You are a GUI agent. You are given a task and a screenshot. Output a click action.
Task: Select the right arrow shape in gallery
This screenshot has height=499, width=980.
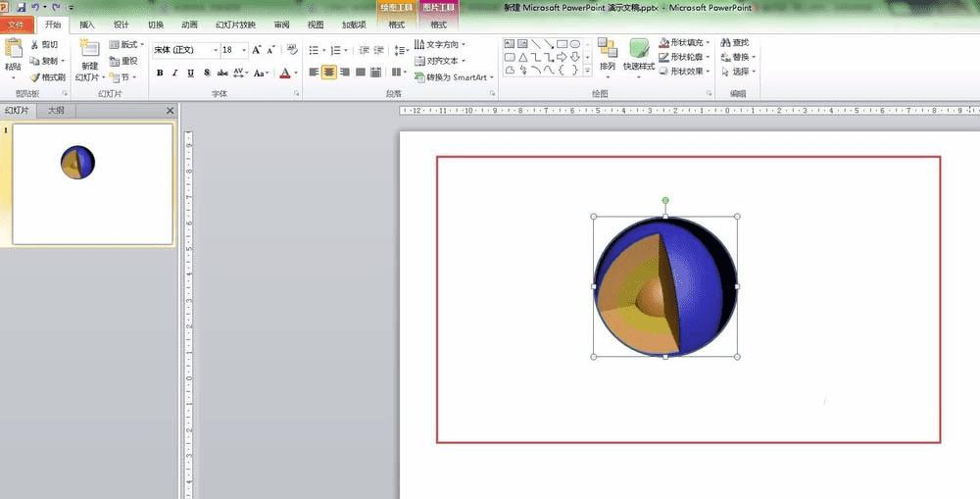tap(562, 58)
